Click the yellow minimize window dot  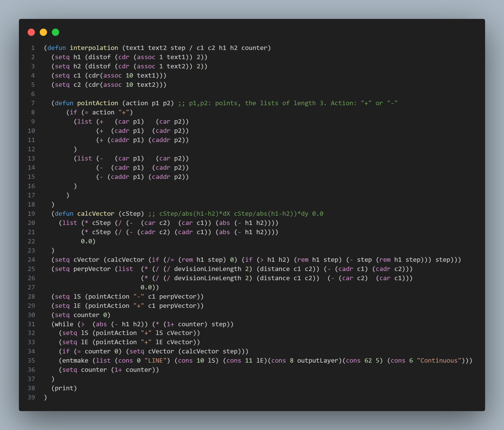tap(43, 32)
